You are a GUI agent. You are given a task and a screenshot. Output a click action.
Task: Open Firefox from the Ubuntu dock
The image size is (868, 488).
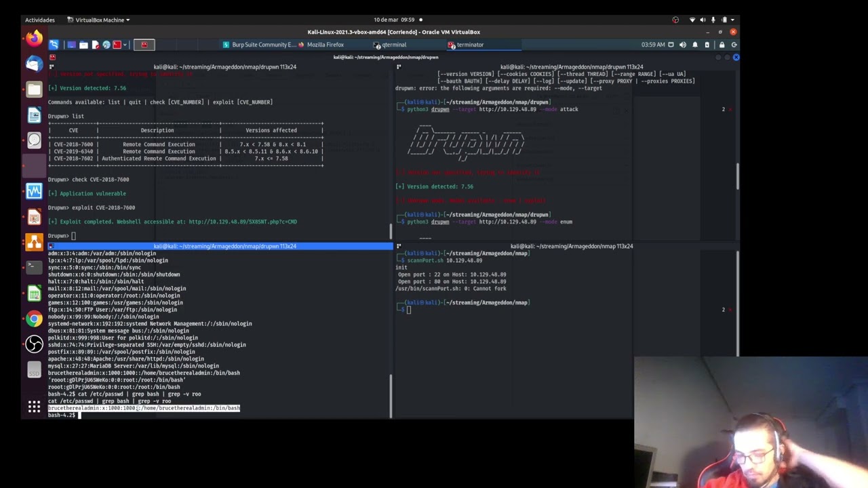coord(34,38)
